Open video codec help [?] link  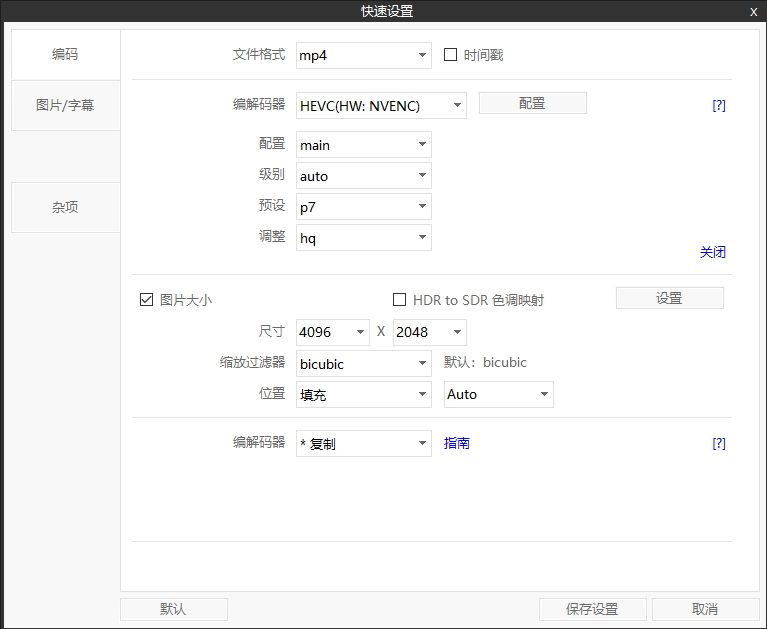tap(719, 105)
